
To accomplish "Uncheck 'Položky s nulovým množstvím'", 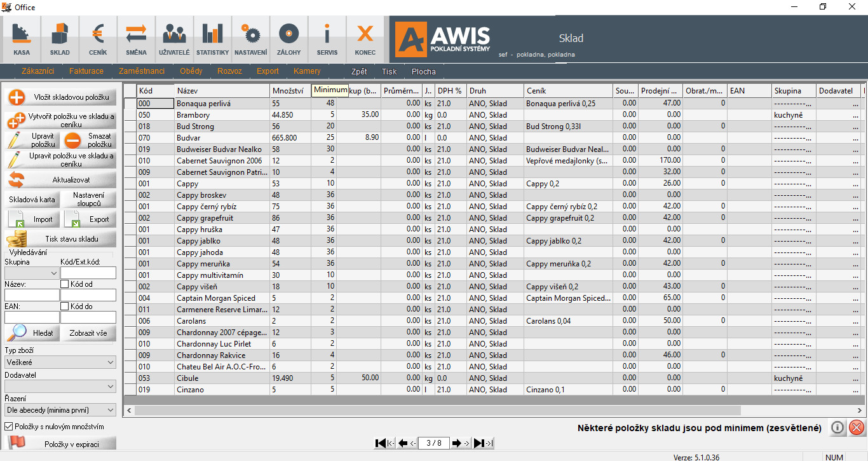I will (9, 427).
